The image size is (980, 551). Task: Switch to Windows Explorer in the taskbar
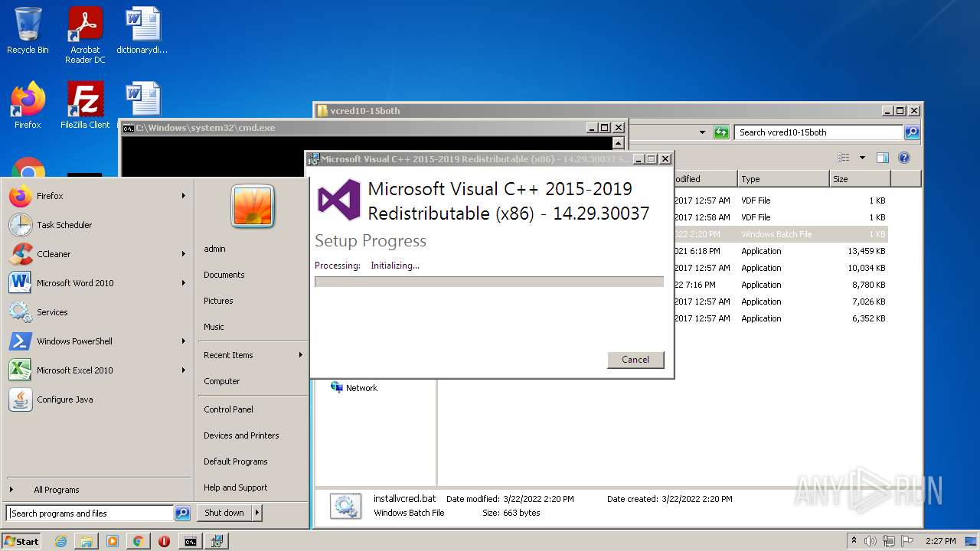coord(87,541)
